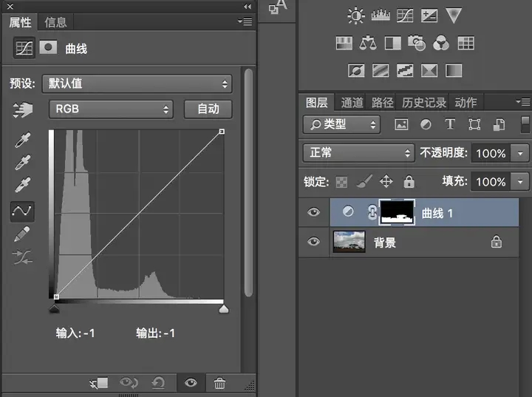Image resolution: width=532 pixels, height=397 pixels.
Task: Select the on-image targeted adjustment hand tool
Action: pyautogui.click(x=22, y=109)
